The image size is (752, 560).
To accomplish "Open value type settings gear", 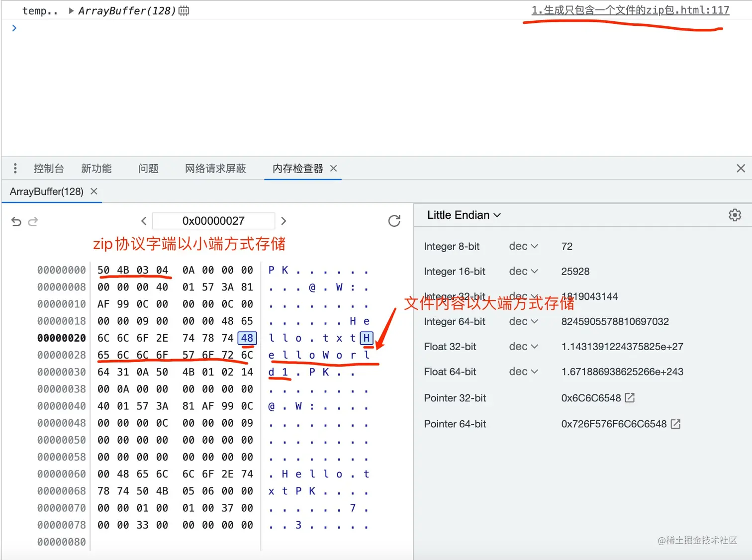I will pos(735,215).
